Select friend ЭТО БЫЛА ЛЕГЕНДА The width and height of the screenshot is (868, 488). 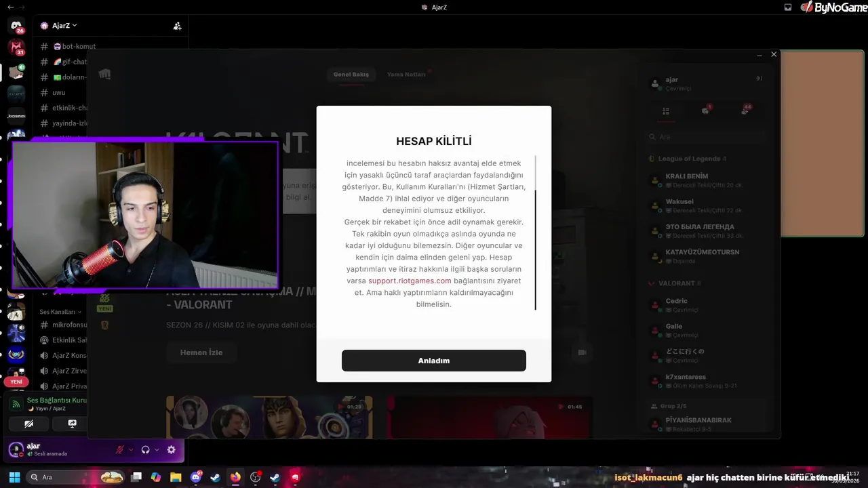[705, 230]
